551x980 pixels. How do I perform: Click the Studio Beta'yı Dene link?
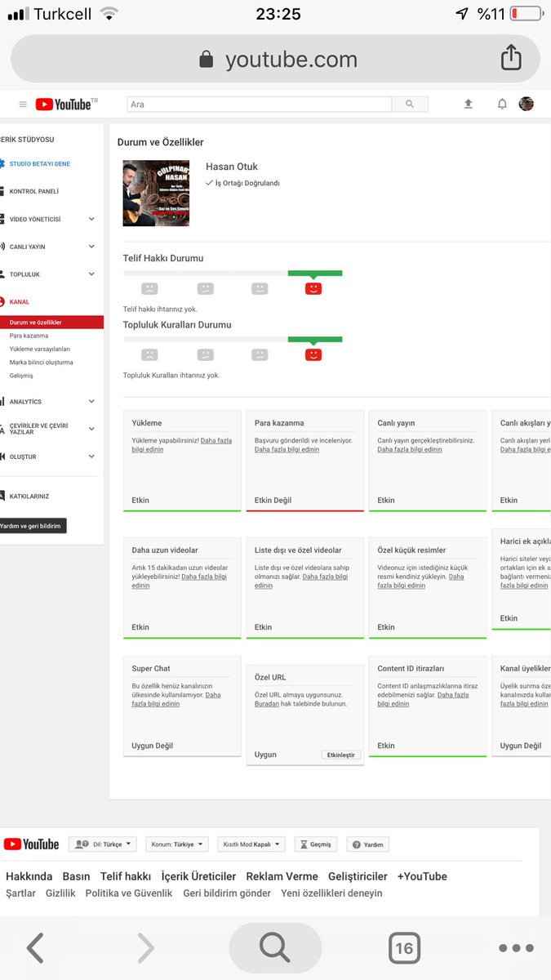point(39,164)
